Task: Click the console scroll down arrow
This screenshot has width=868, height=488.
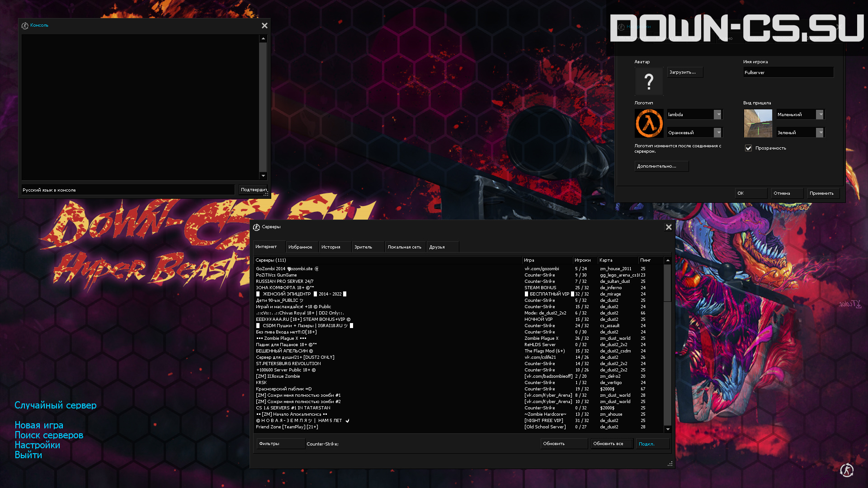Action: (x=263, y=176)
